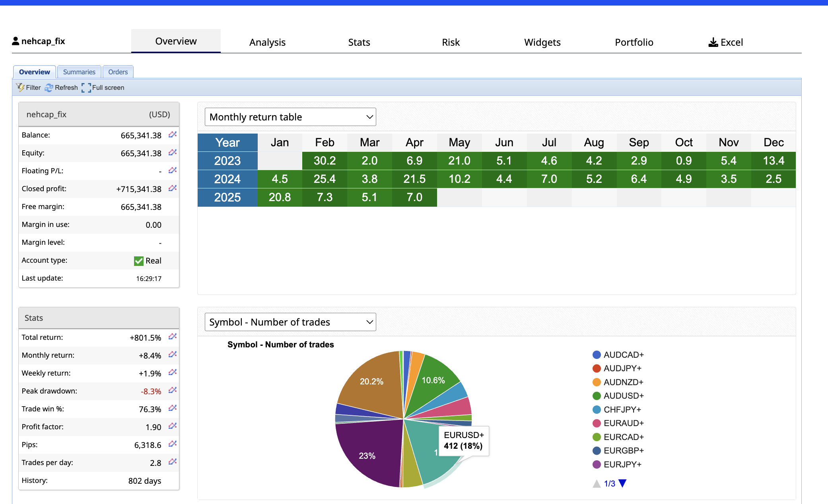Open chart icon for Profit factor
The height and width of the screenshot is (504, 828).
pyautogui.click(x=172, y=426)
